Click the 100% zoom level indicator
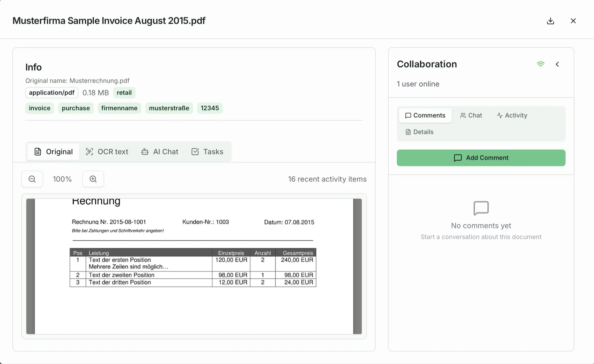Screen dimensions: 594x364 pyautogui.click(x=62, y=179)
